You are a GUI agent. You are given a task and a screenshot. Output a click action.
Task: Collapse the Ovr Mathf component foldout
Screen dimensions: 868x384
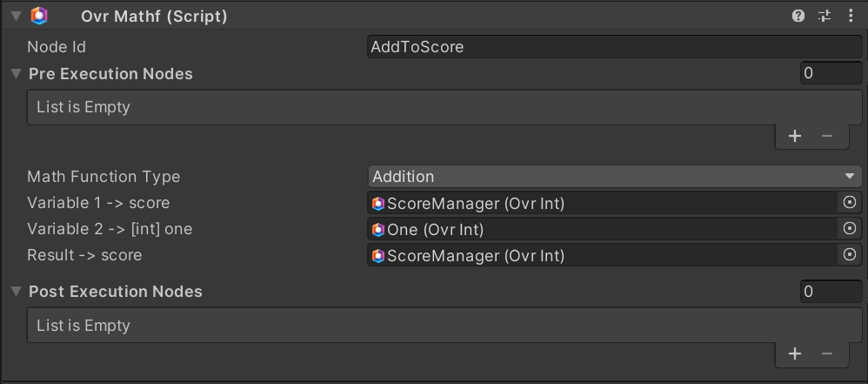(x=16, y=16)
